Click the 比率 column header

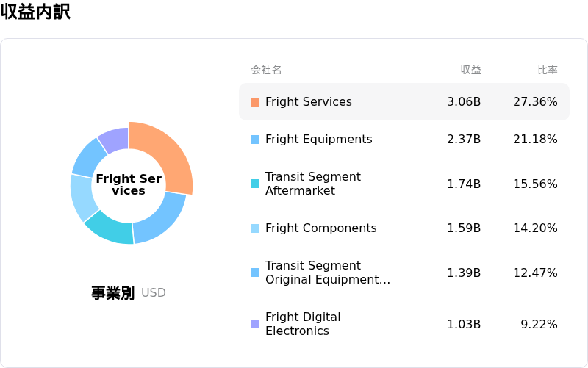coord(548,70)
